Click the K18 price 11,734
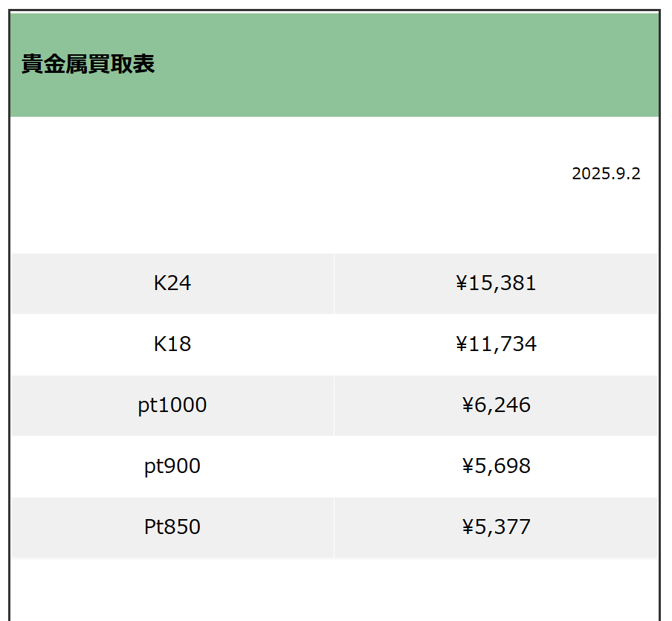 point(504,344)
